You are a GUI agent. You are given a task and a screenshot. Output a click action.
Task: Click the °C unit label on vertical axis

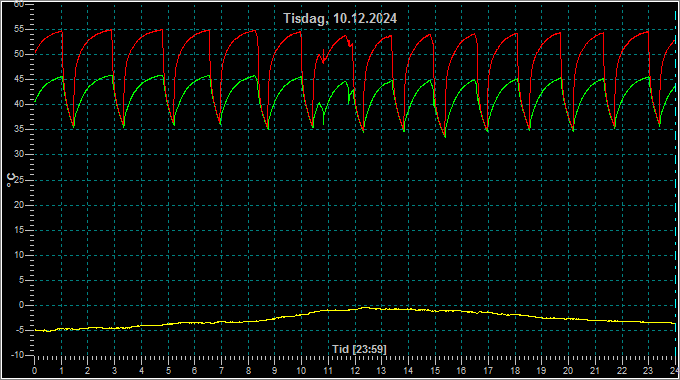[x=11, y=180]
